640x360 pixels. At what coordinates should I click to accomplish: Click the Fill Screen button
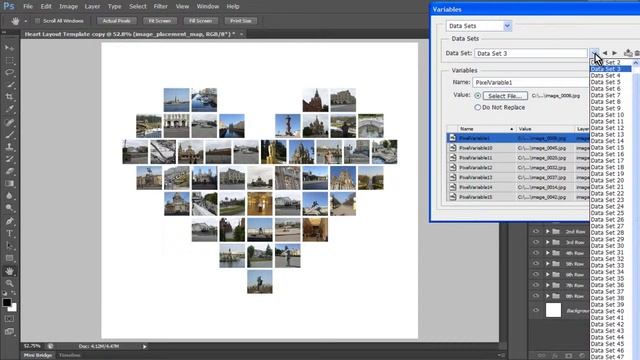point(200,21)
